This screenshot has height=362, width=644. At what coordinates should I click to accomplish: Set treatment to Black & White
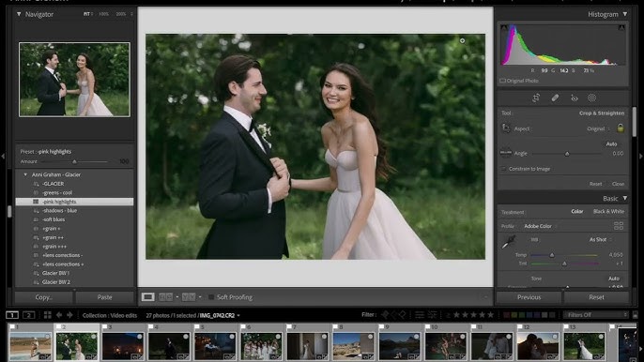pyautogui.click(x=608, y=211)
